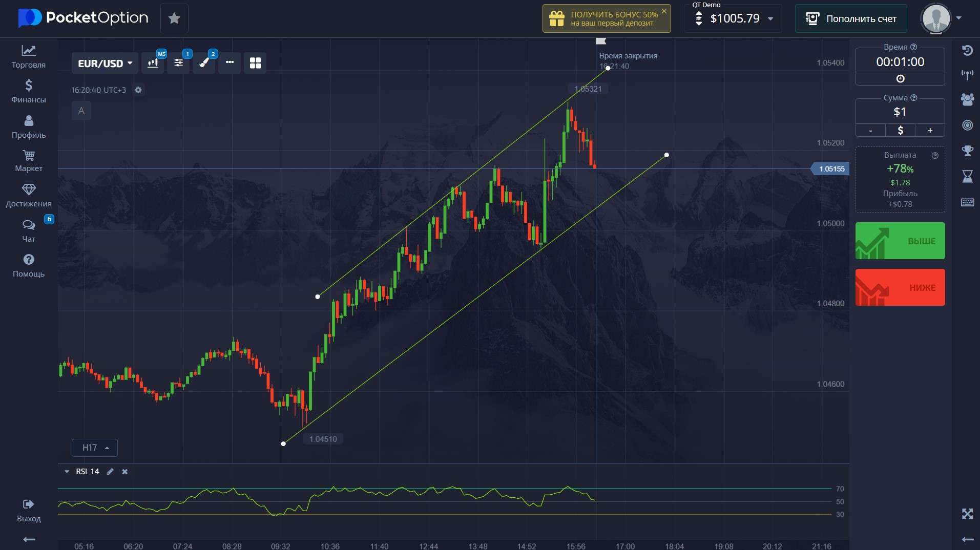Open the Finances section in sidebar
Viewport: 980px width, 550px height.
(x=29, y=92)
